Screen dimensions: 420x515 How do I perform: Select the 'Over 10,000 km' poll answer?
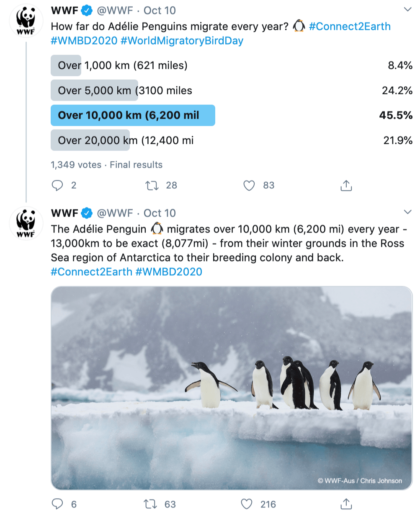(x=133, y=115)
